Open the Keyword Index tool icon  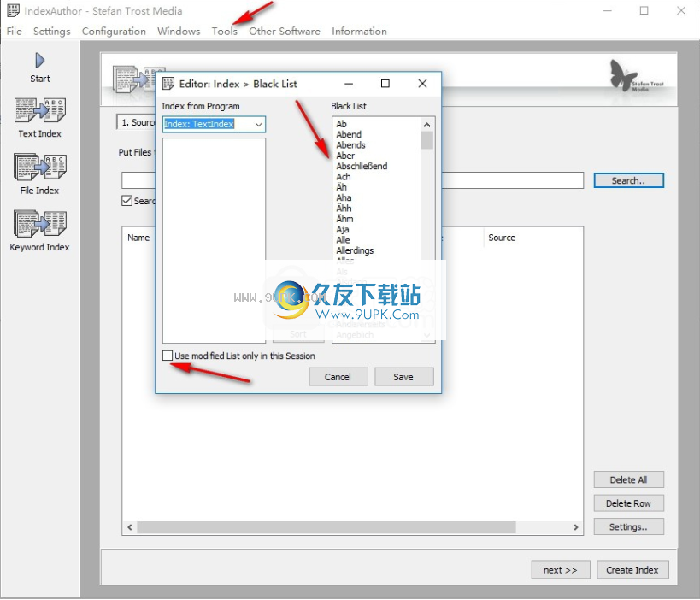pyautogui.click(x=39, y=223)
